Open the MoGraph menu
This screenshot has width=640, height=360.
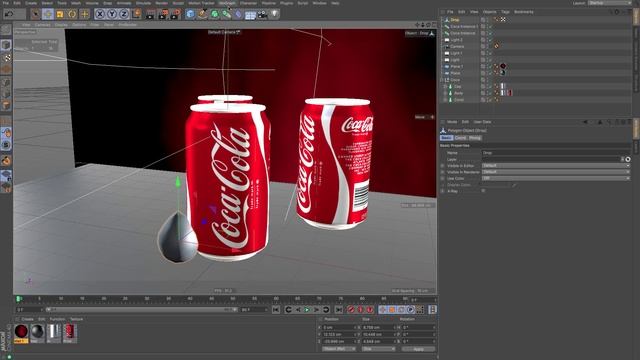(227, 3)
